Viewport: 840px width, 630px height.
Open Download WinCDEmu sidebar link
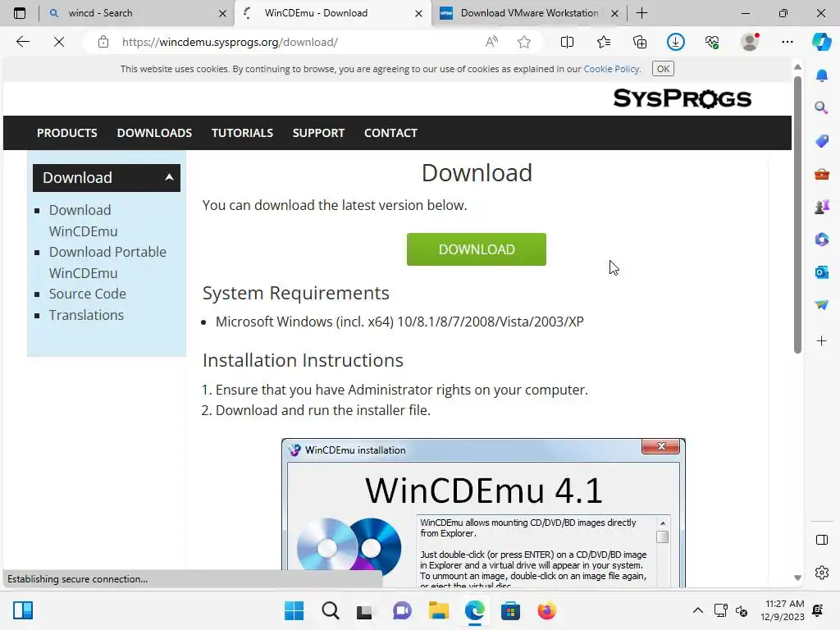coord(83,221)
